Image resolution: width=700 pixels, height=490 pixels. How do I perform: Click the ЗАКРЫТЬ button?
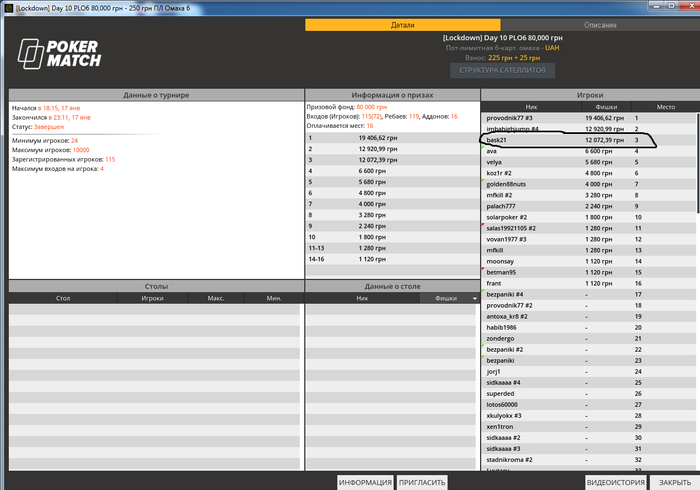[675, 482]
